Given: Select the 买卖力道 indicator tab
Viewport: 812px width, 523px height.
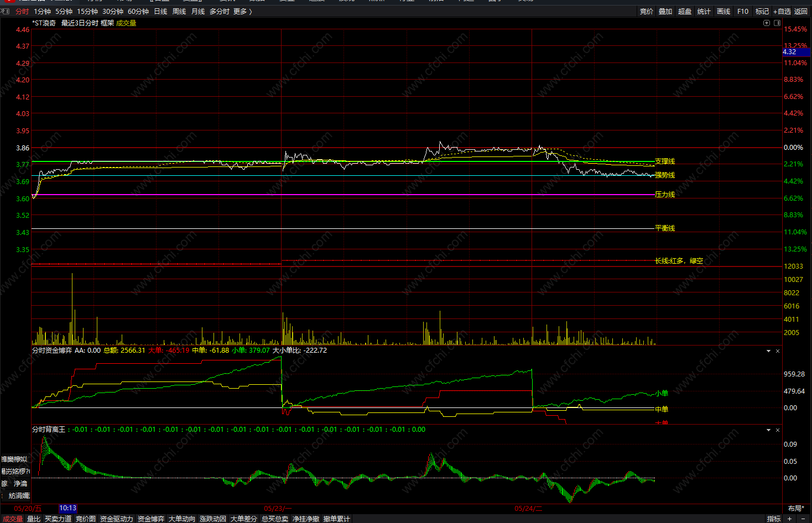Looking at the screenshot, I should (58, 519).
